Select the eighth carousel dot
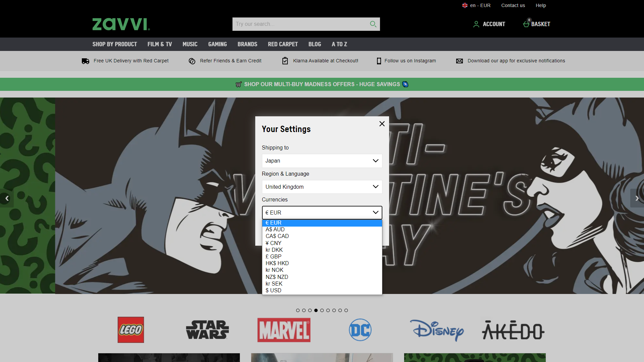Viewport: 644px width, 362px height. coord(340,310)
